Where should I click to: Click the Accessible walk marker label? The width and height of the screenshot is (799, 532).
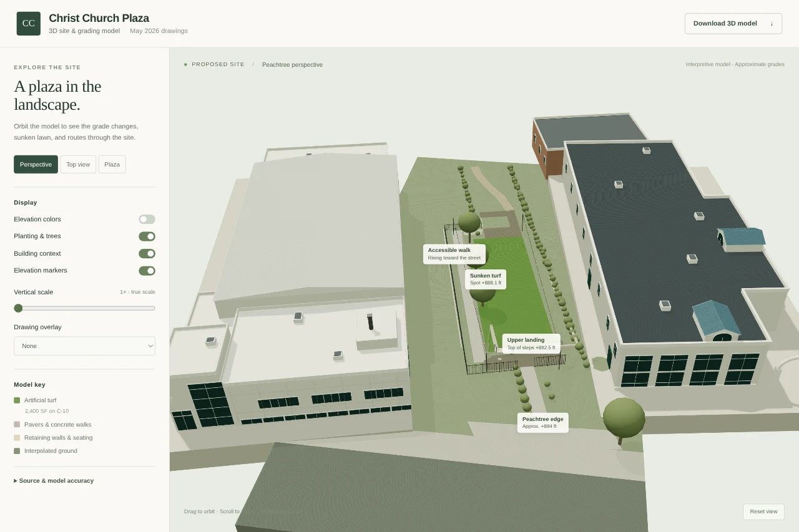(x=454, y=254)
